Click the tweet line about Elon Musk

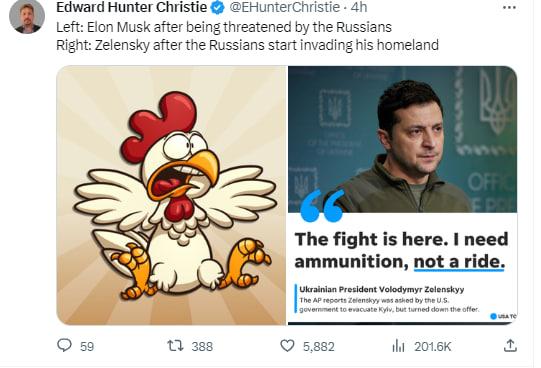[224, 27]
